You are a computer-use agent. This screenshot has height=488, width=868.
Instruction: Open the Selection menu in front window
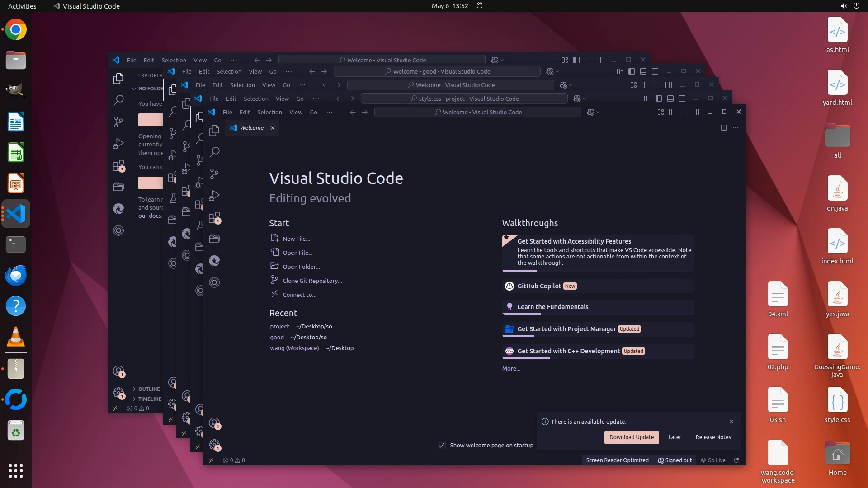(x=269, y=112)
